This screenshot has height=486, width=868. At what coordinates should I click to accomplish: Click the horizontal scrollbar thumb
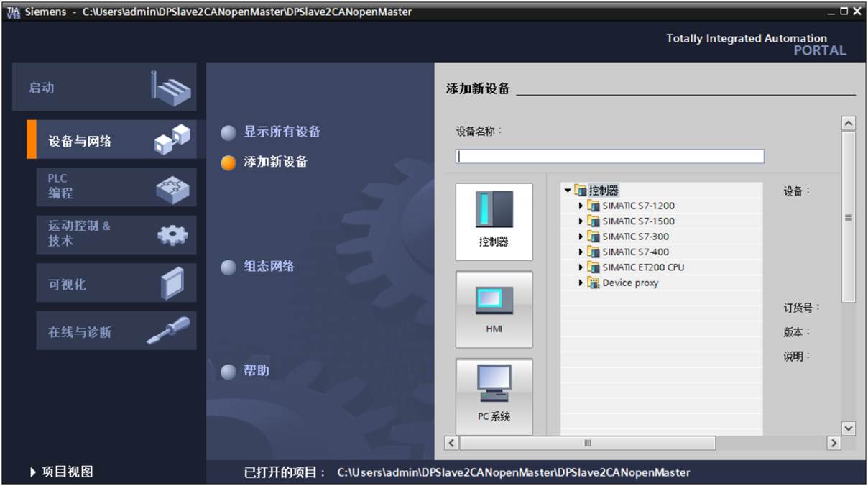point(588,443)
